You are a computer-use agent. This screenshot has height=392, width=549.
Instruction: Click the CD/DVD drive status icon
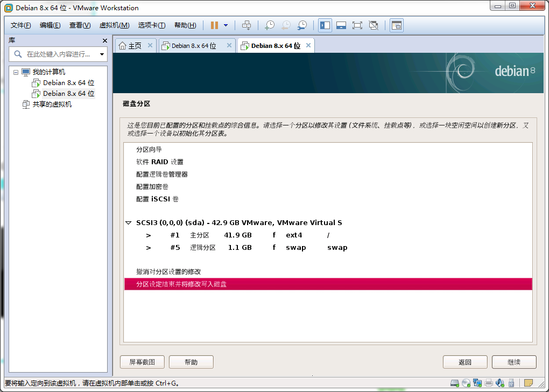click(x=466, y=383)
